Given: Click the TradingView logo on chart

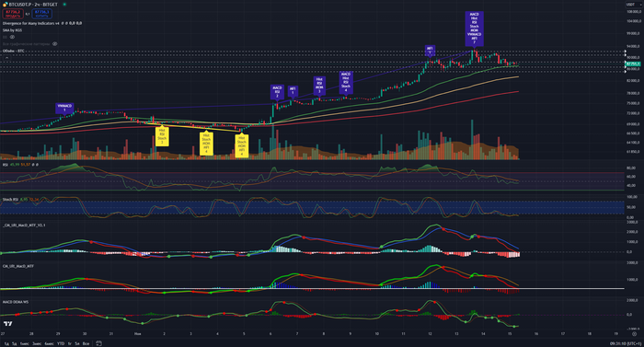Looking at the screenshot, I should tap(7, 324).
